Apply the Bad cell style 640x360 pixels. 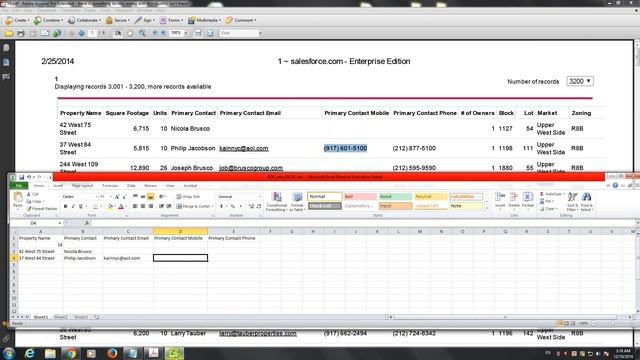(x=360, y=197)
